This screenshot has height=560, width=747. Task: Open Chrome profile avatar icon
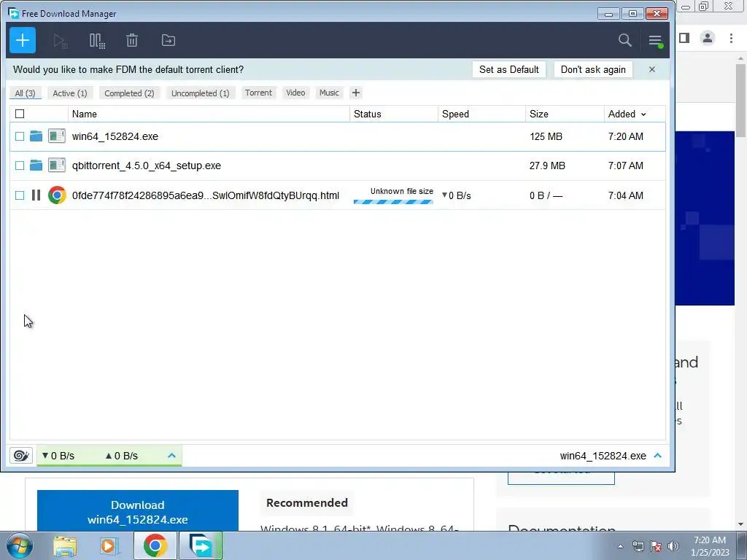708,38
